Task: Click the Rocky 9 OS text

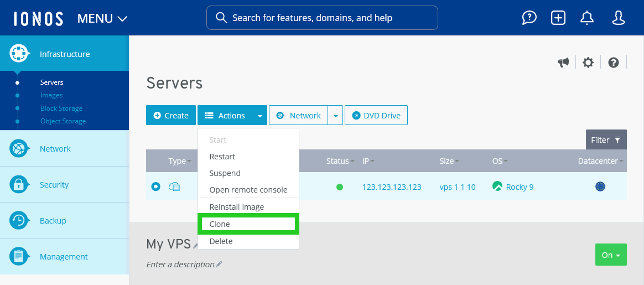Action: pyautogui.click(x=520, y=187)
